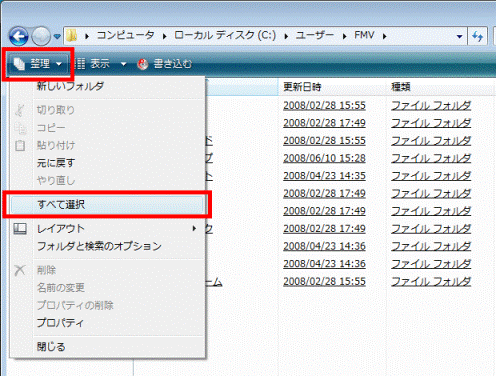
Task: Select 新しいフォルダ menu entry
Action: pos(71,86)
